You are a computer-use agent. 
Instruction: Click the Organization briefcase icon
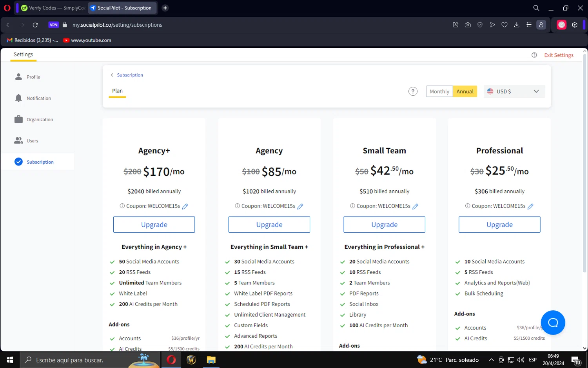tap(18, 119)
